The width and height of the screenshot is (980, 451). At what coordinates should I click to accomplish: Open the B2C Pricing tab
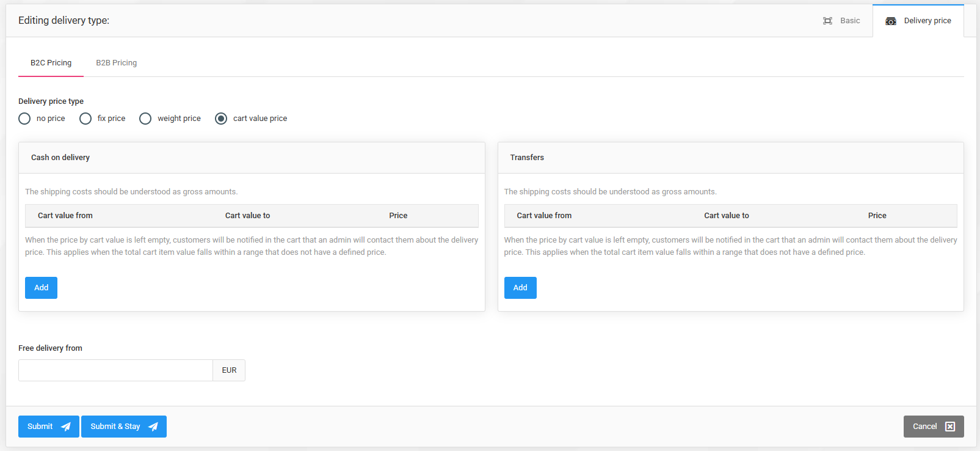(x=51, y=63)
